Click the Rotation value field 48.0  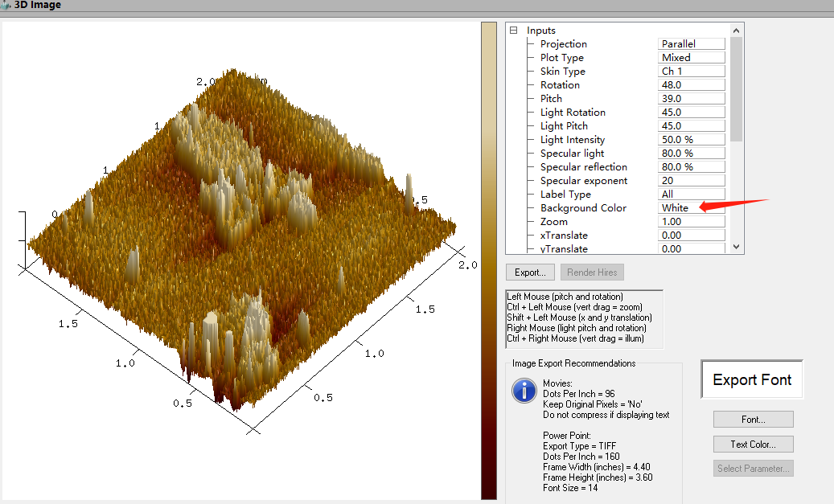691,85
